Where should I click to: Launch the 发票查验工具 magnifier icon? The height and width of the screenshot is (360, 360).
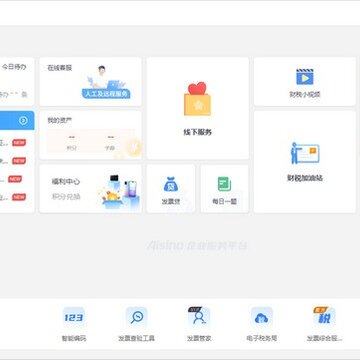[136, 317]
